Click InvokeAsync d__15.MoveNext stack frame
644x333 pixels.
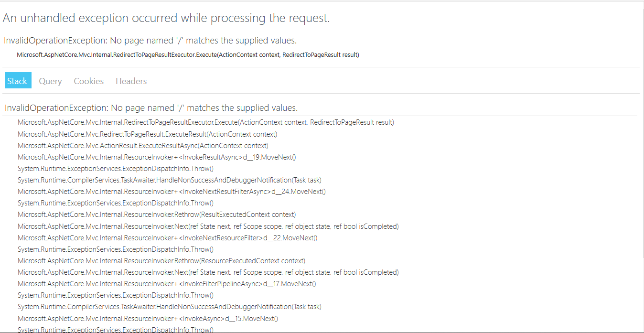[x=148, y=318]
